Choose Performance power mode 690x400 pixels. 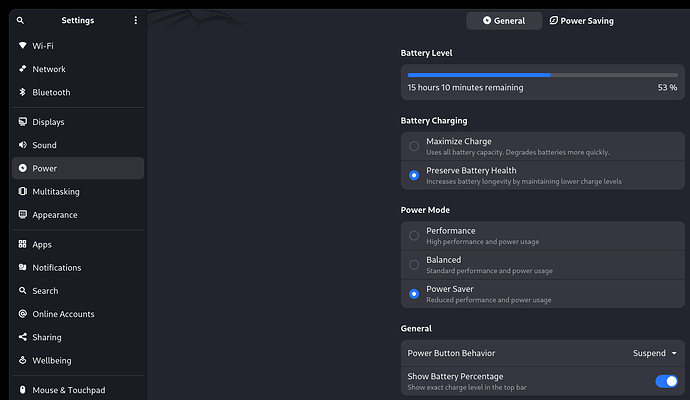(414, 235)
